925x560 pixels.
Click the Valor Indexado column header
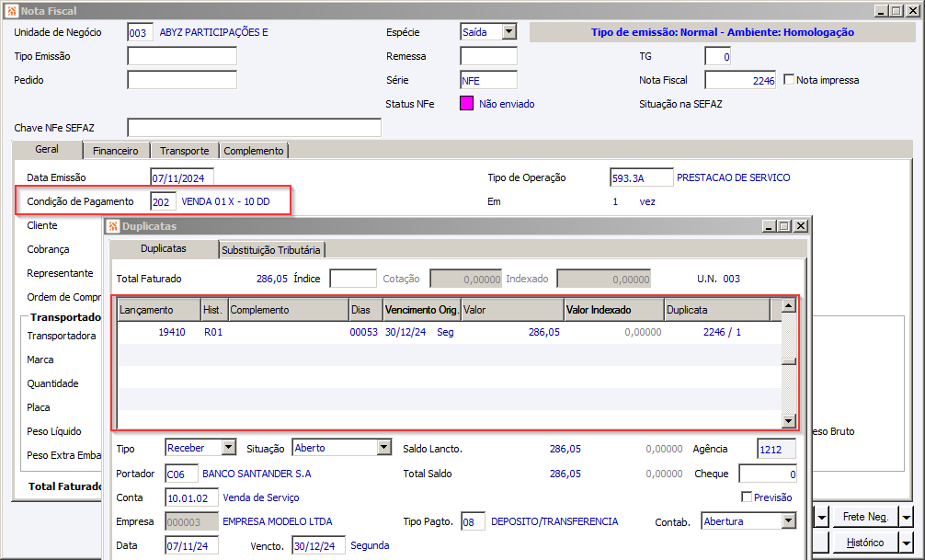click(x=614, y=310)
